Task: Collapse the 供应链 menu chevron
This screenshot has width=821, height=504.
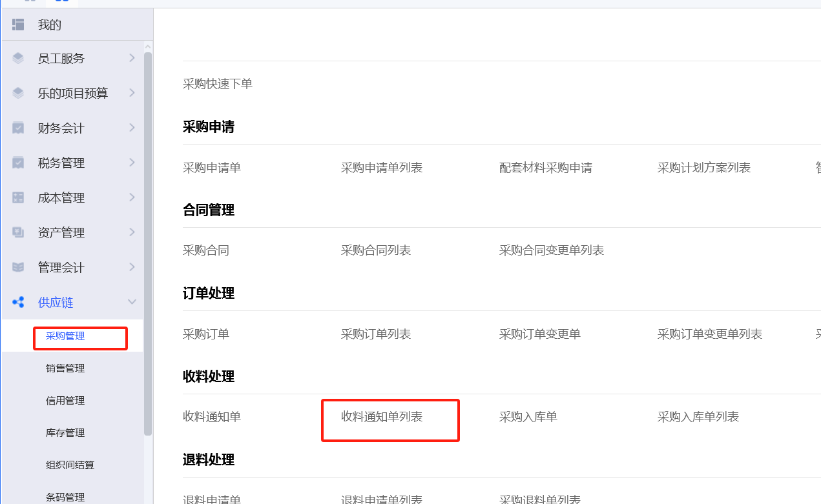Action: point(132,303)
